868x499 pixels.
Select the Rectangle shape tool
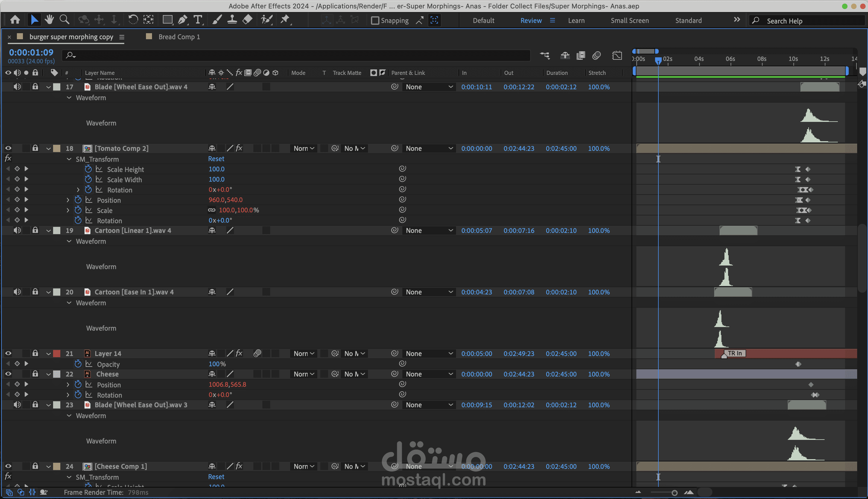pyautogui.click(x=167, y=20)
